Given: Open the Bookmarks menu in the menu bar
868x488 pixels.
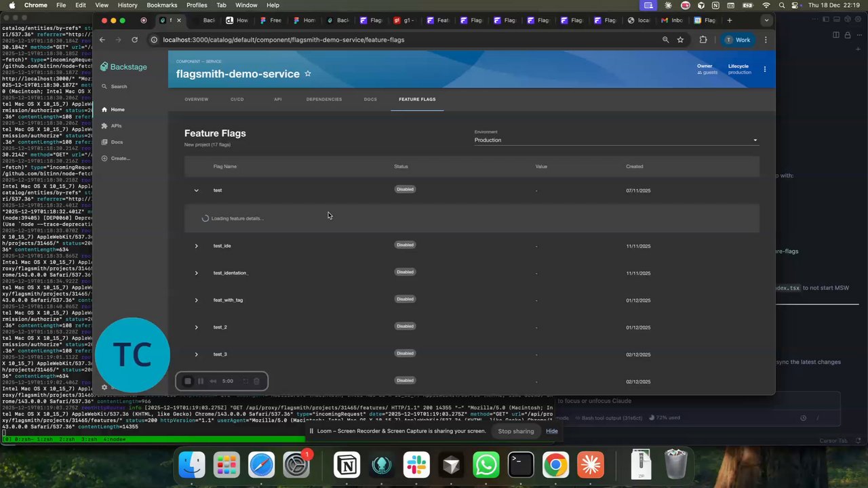Looking at the screenshot, I should pos(162,5).
